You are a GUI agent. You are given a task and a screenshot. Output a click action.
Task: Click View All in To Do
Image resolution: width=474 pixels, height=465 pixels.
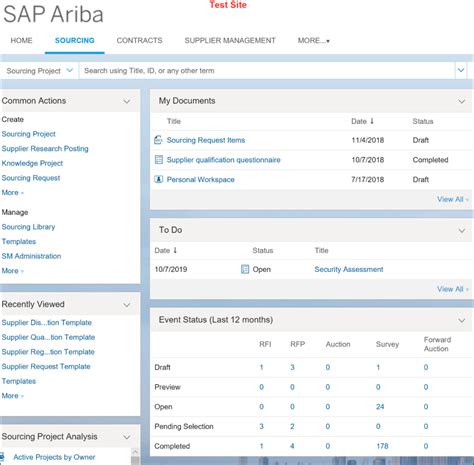tap(453, 289)
